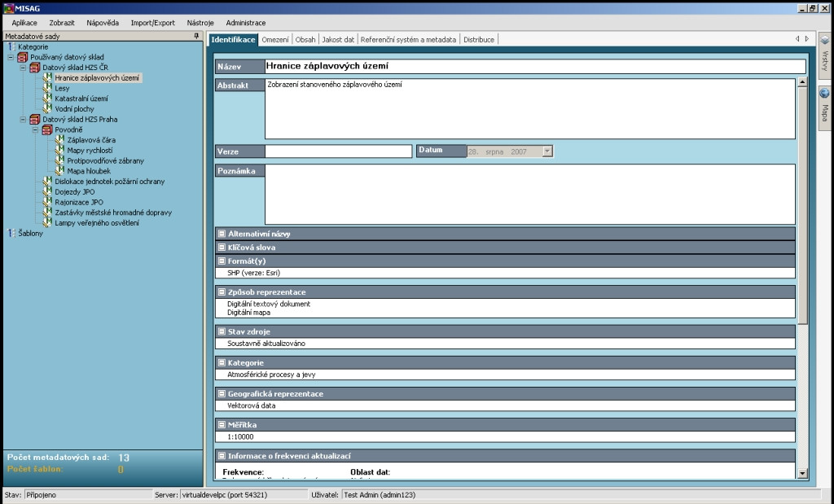
Task: Collapse the Měřítka section
Action: coord(222,425)
